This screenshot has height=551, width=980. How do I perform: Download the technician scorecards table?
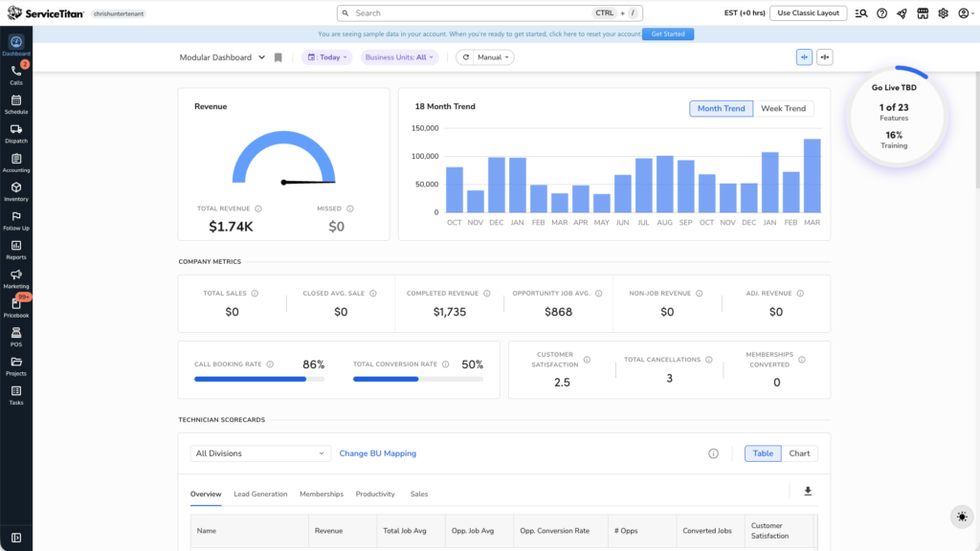pyautogui.click(x=808, y=492)
